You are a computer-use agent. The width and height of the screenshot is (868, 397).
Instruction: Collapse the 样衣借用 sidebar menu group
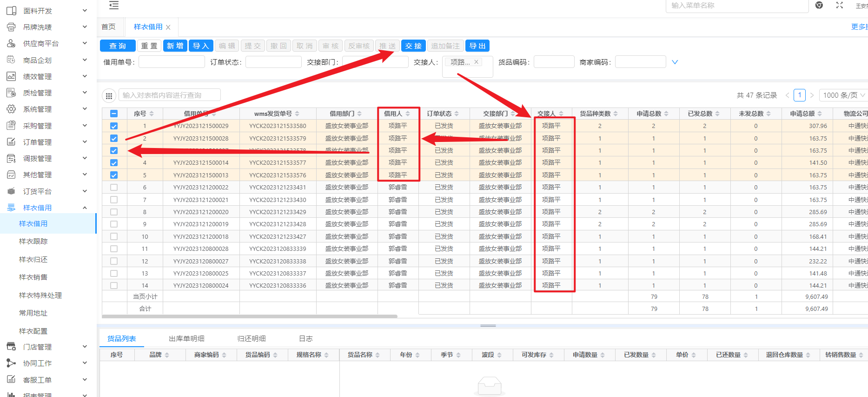(85, 208)
